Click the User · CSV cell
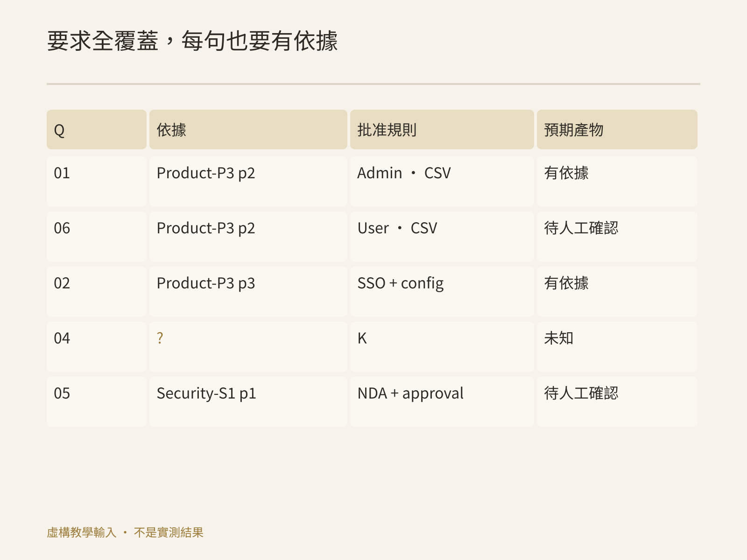This screenshot has width=747, height=560. (x=442, y=237)
